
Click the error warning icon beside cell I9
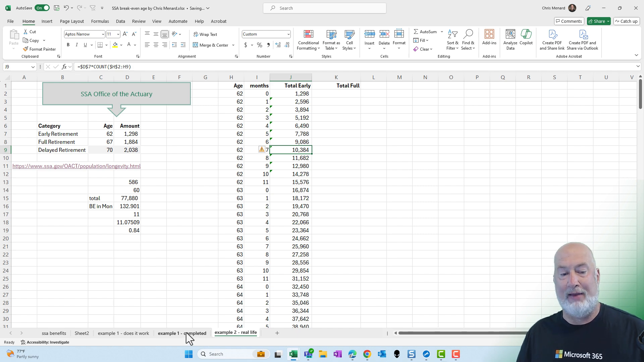point(262,149)
